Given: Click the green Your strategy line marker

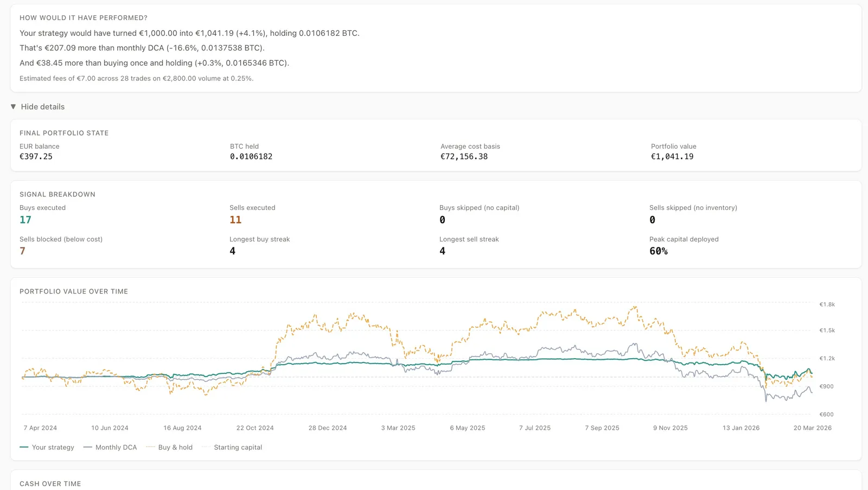Looking at the screenshot, I should click(23, 447).
